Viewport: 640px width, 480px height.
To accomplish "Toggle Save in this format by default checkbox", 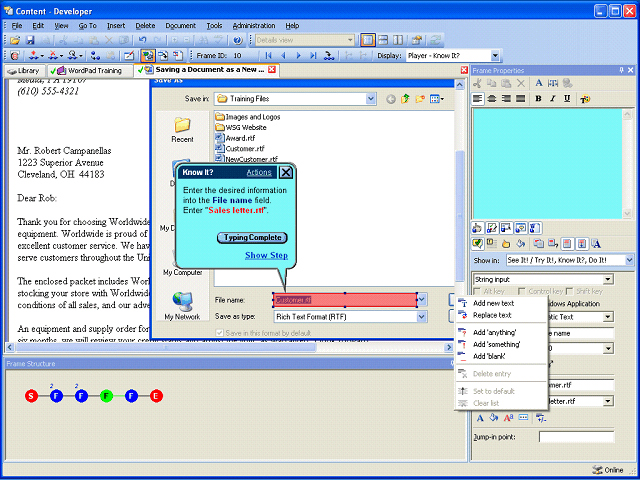I will click(x=220, y=333).
